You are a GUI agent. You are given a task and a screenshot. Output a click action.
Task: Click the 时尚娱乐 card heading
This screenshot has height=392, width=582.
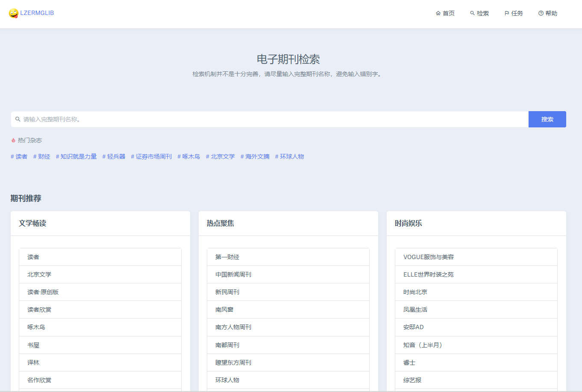409,223
